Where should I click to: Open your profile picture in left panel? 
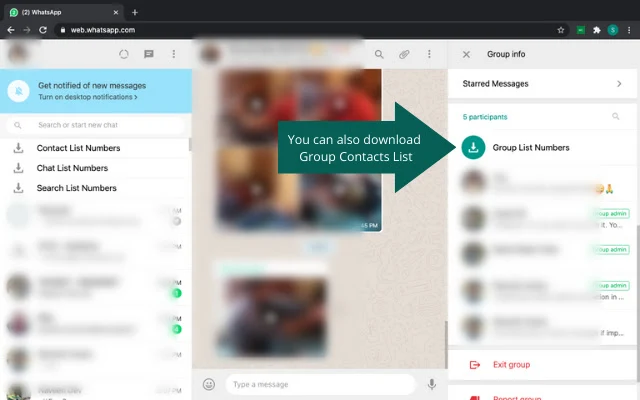pos(18,53)
